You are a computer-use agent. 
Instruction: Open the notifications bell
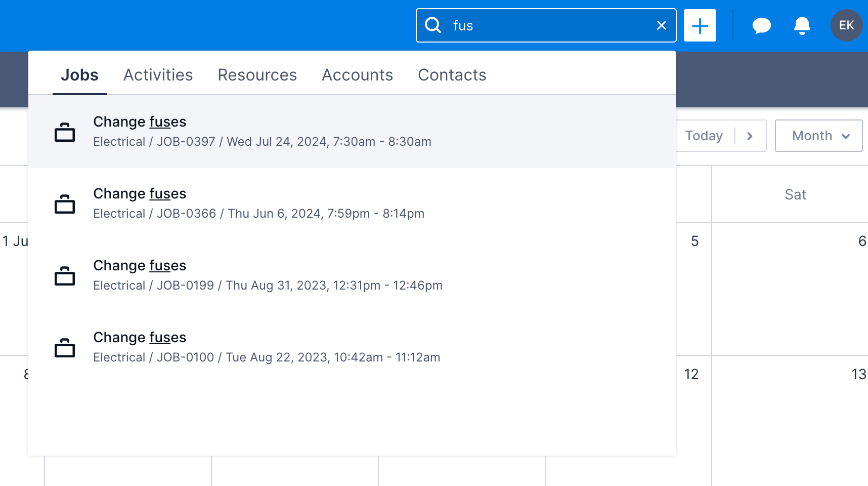(x=801, y=25)
